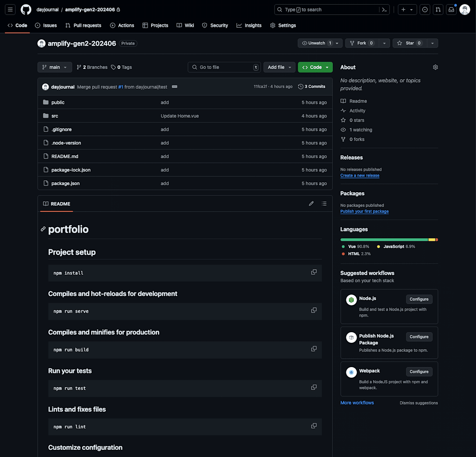Expand the Fork options arrow
476x457 pixels.
pyautogui.click(x=384, y=43)
